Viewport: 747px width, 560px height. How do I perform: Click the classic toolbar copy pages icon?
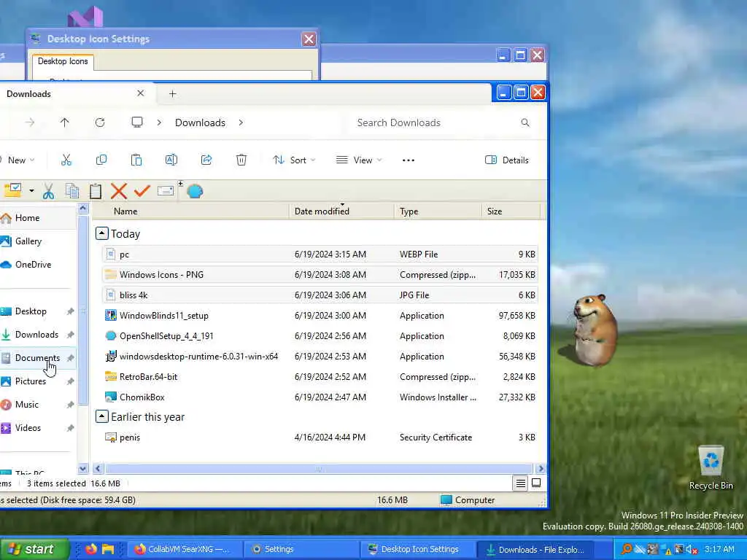72,191
